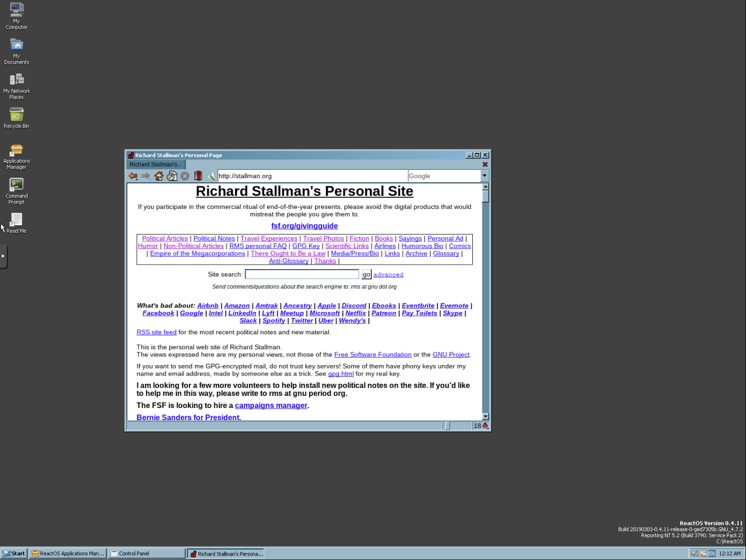Open the GNU Project link
Screen dimensions: 746x560
451,354
